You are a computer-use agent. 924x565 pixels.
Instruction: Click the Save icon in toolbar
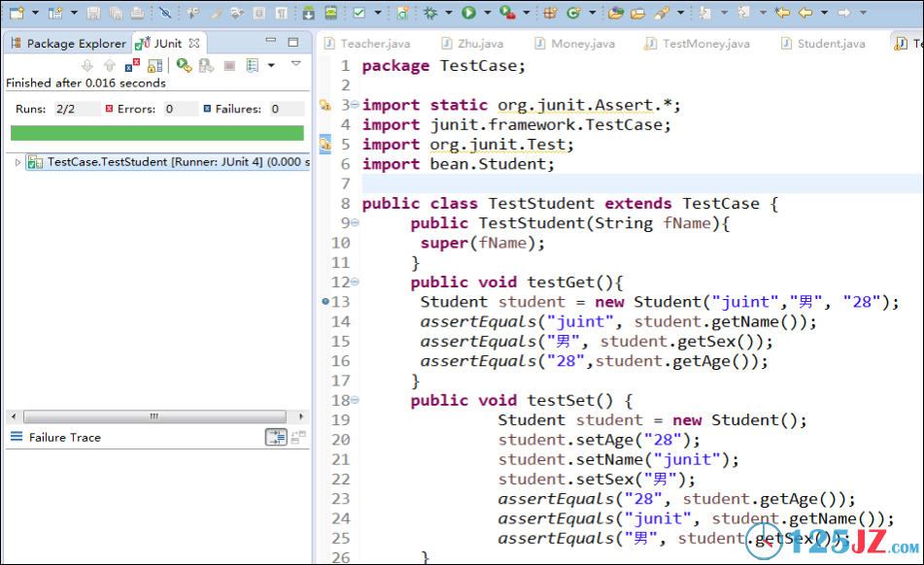pyautogui.click(x=93, y=13)
